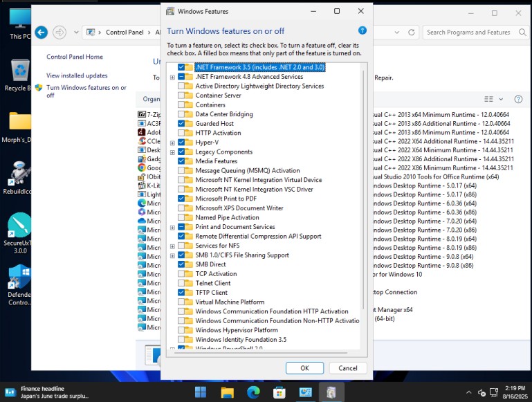Image resolution: width=532 pixels, height=402 pixels.
Task: Select the Recycle Bin desktop icon
Action: [x=20, y=75]
